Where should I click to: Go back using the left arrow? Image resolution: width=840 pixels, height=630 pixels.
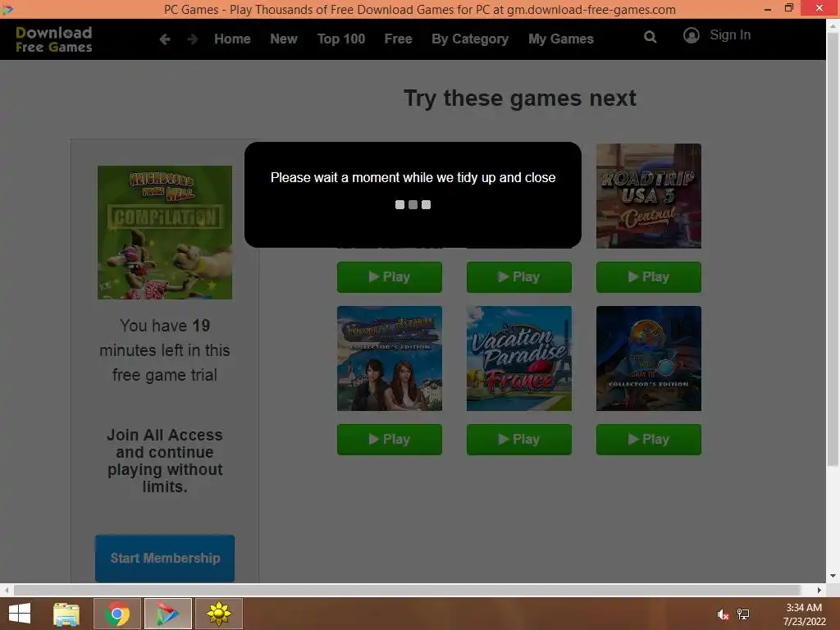[165, 39]
